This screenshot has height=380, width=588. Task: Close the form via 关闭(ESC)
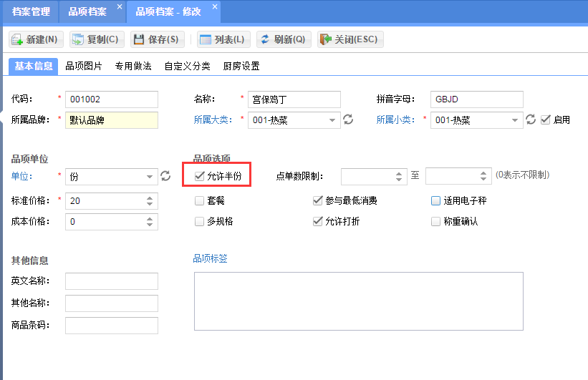click(x=350, y=39)
